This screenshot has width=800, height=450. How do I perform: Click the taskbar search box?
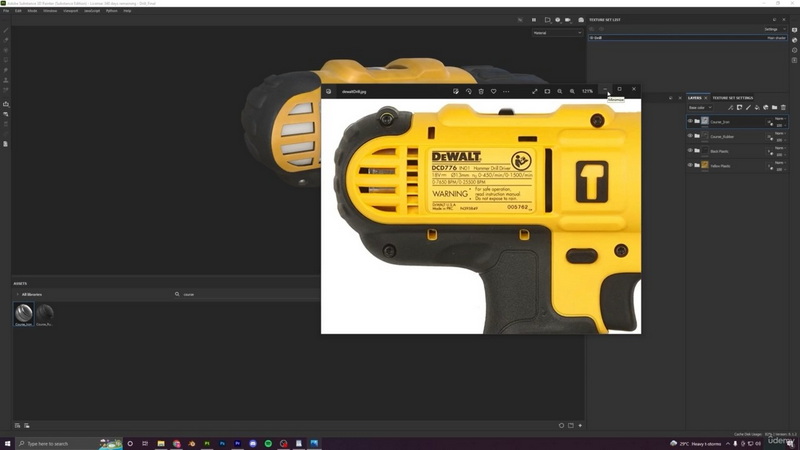click(70, 443)
